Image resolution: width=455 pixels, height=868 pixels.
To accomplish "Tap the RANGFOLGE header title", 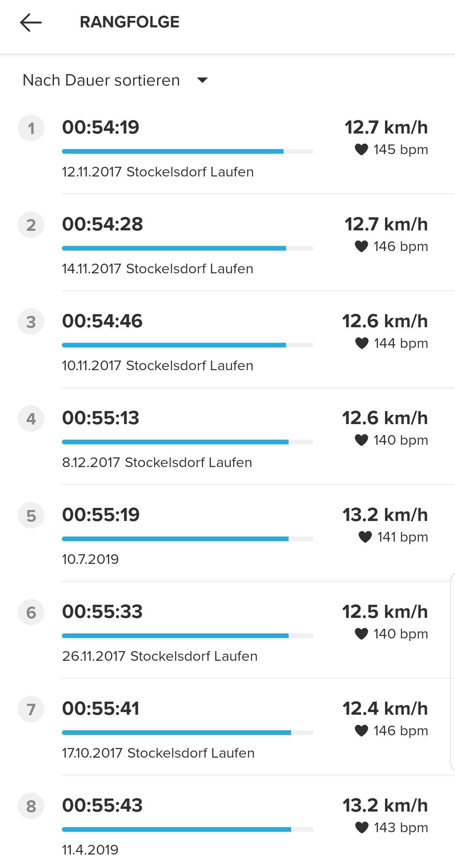I will pos(129,22).
